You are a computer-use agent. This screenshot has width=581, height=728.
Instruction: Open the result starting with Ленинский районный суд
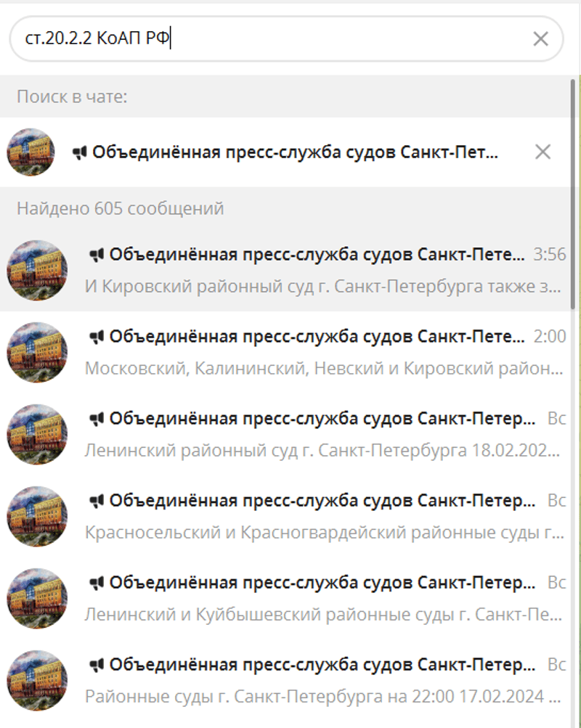click(285, 435)
